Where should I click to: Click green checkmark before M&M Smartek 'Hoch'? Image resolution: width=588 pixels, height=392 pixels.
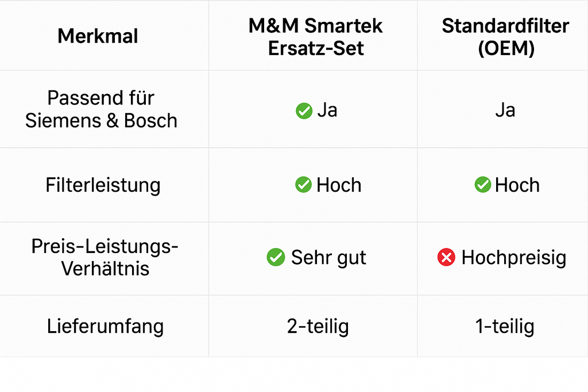pyautogui.click(x=303, y=184)
